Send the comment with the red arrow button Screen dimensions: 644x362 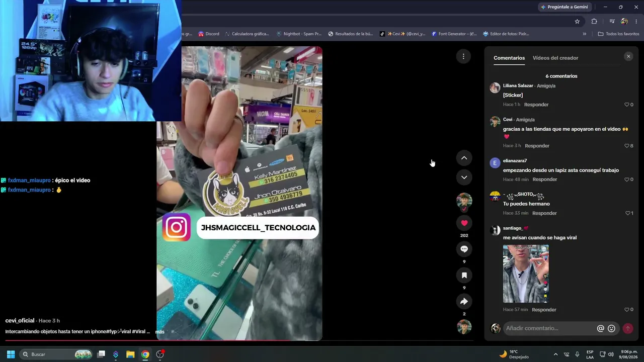628,328
